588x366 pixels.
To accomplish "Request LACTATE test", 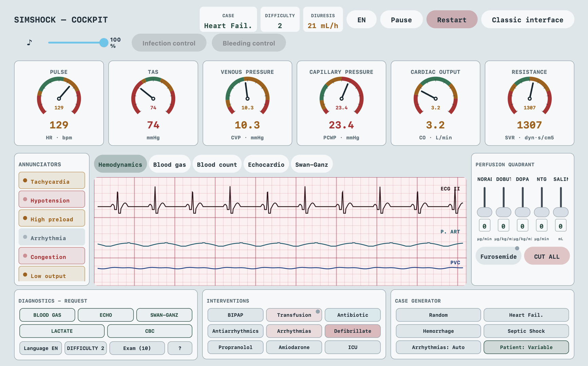I will click(62, 331).
